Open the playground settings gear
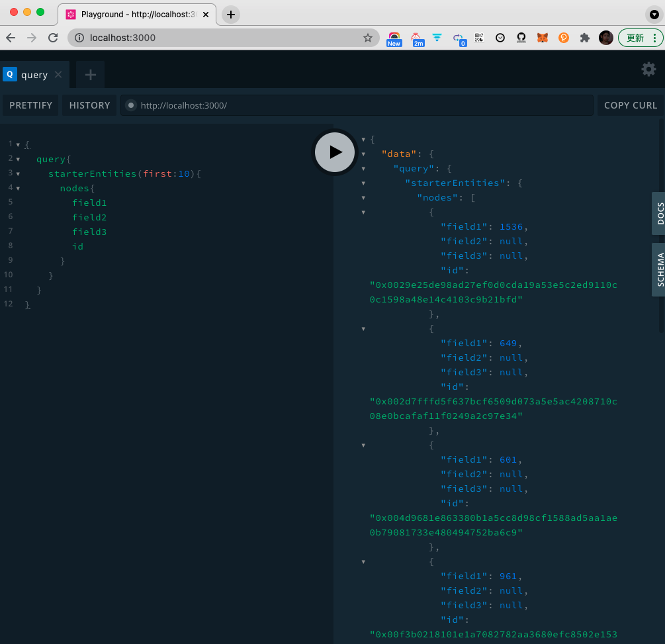This screenshot has width=665, height=644. pyautogui.click(x=648, y=69)
